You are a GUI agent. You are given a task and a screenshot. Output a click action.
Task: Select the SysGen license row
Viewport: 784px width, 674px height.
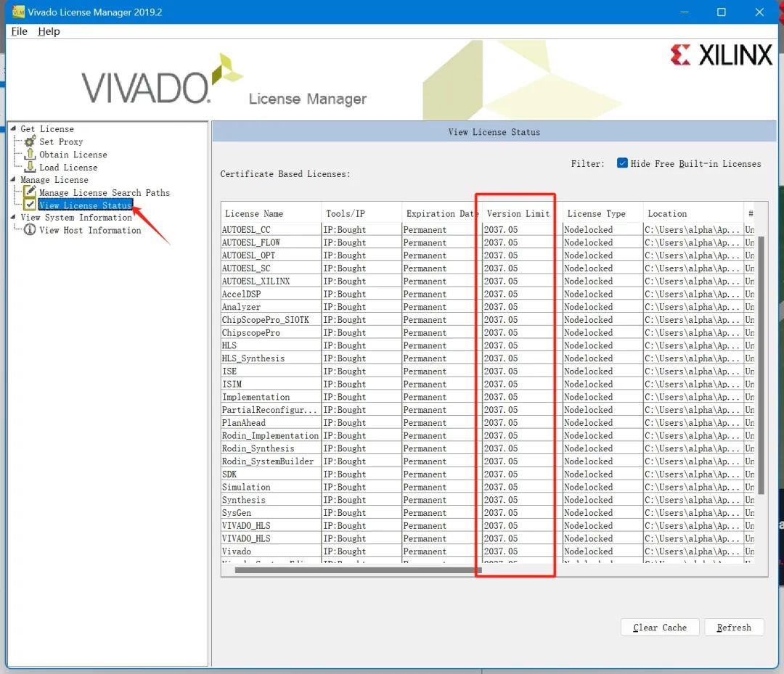pos(488,513)
